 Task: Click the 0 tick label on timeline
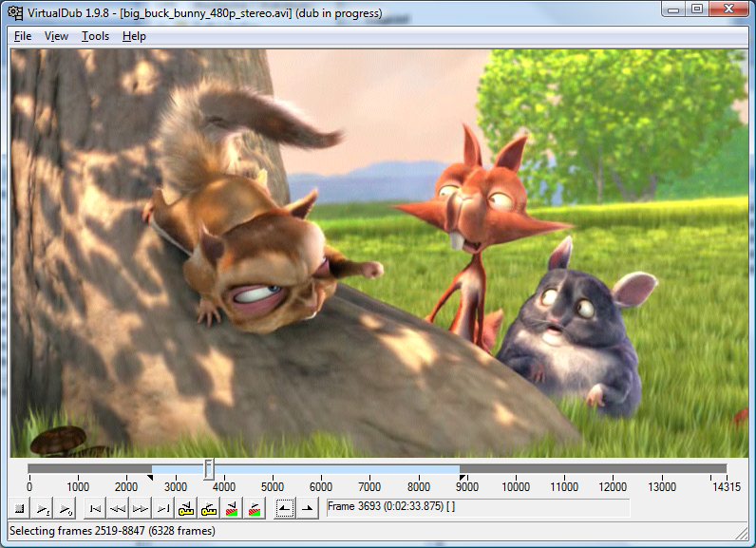[x=29, y=487]
